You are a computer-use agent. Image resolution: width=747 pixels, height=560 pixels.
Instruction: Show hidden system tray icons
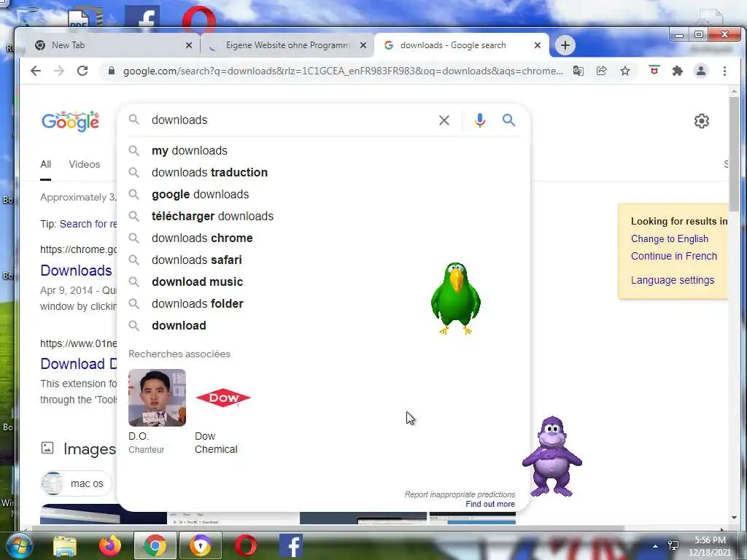tap(656, 546)
